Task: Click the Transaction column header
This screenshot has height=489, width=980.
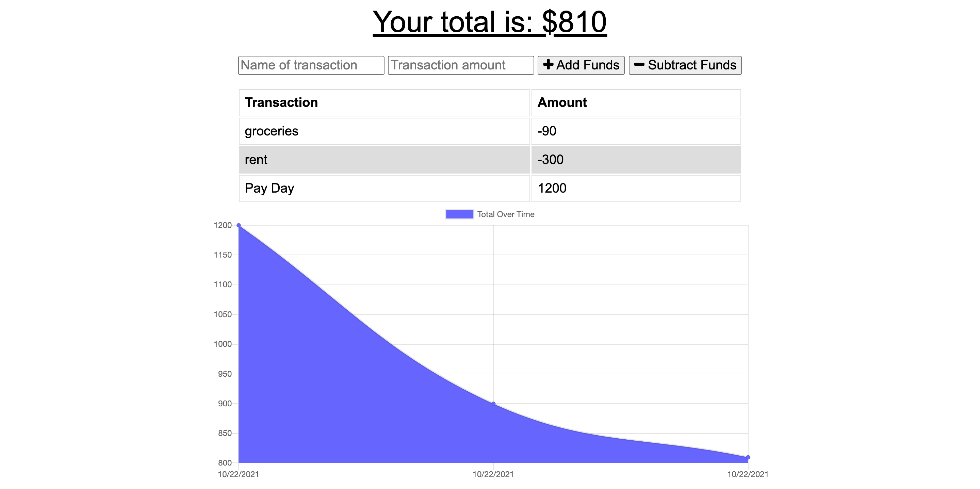Action: coord(281,102)
